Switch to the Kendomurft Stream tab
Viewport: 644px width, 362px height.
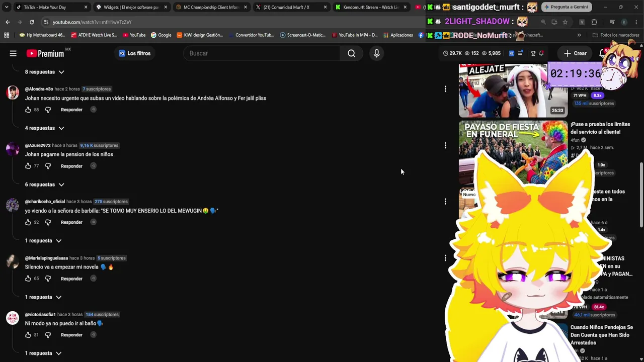(371, 7)
